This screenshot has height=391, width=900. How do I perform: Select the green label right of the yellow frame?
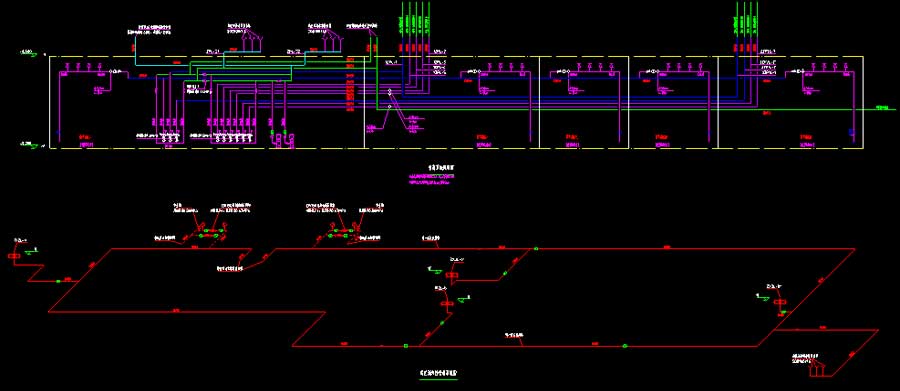point(885,107)
